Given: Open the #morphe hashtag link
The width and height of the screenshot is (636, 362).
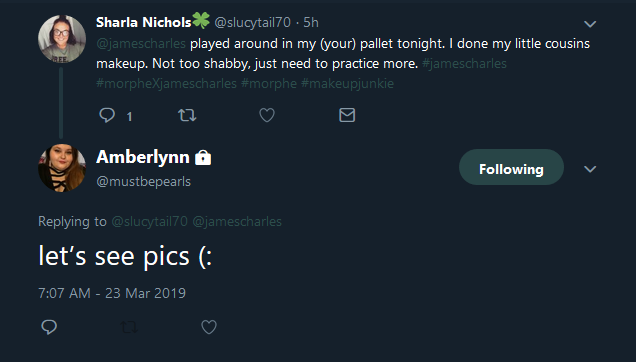Looking at the screenshot, I should click(x=269, y=84).
